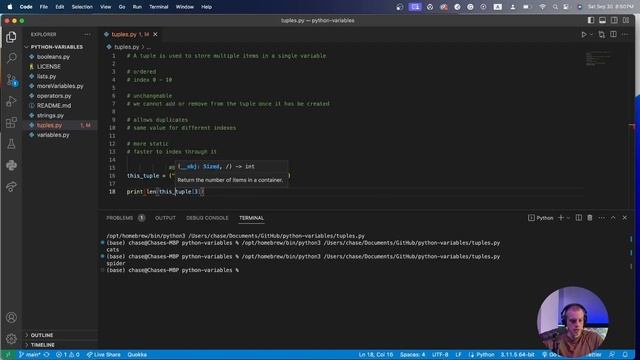Open lists.py in explorer

[x=46, y=76]
